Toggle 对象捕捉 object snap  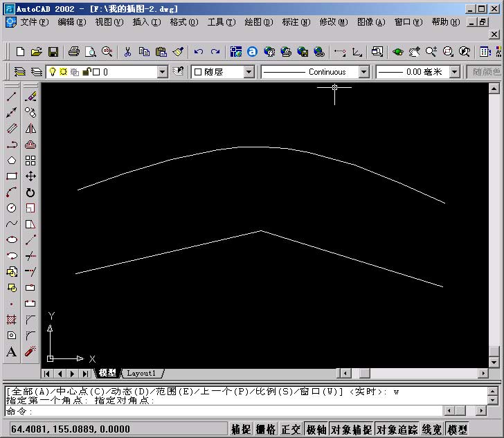click(351, 429)
